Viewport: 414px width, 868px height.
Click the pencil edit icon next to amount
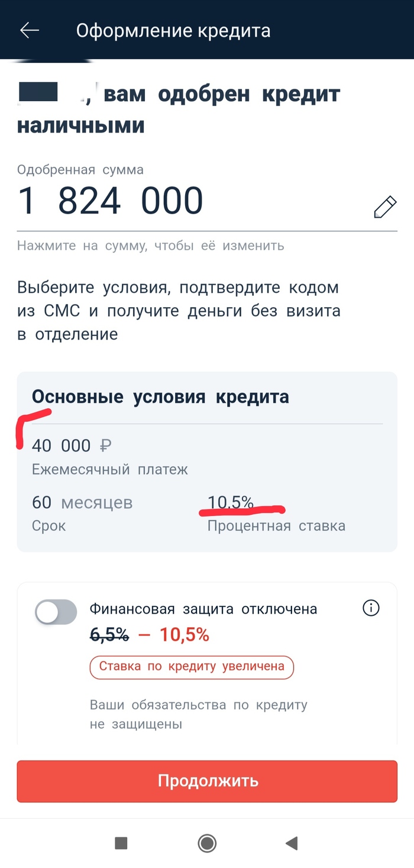pos(384,208)
